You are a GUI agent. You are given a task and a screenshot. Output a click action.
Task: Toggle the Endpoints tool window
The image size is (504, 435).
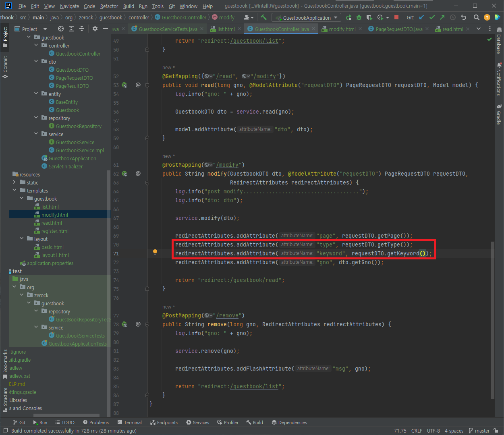(x=164, y=423)
